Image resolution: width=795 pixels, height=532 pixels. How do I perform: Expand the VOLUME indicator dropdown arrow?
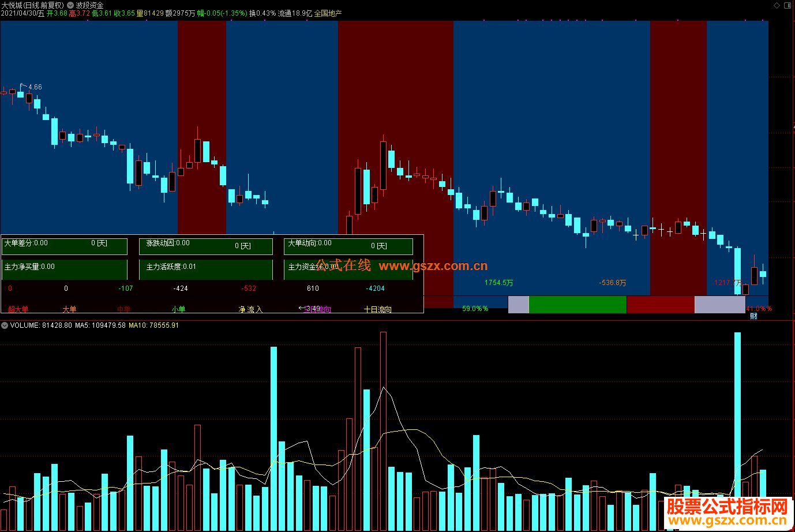coord(5,325)
